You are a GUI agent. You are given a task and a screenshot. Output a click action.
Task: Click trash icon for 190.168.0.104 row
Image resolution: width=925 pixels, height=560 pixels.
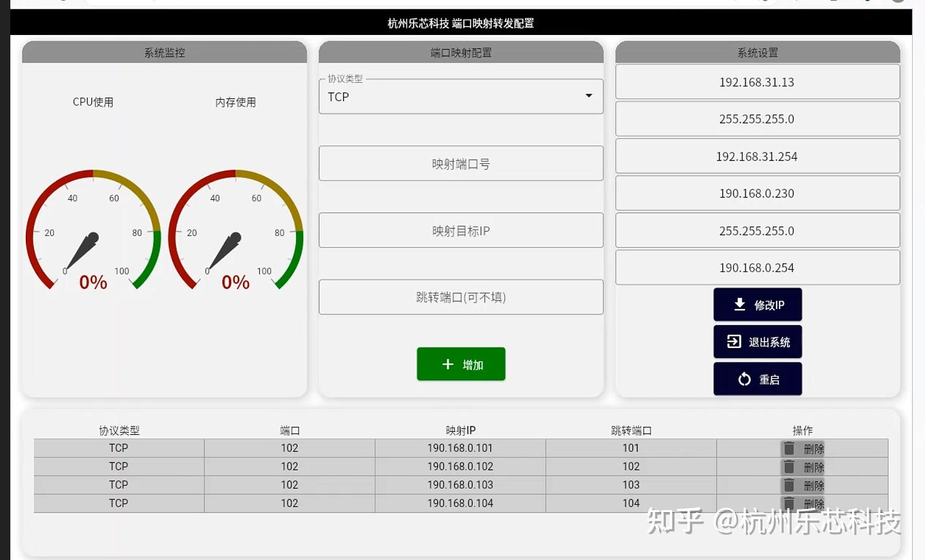pyautogui.click(x=789, y=504)
